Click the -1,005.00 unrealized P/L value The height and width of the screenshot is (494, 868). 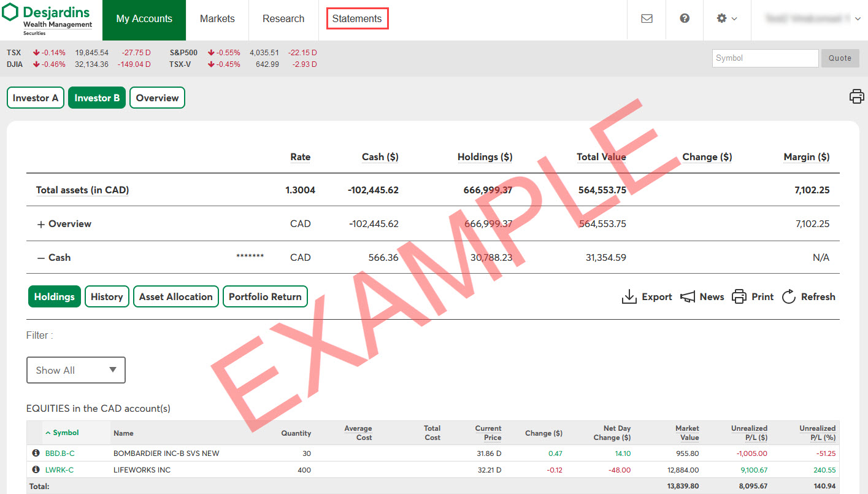pyautogui.click(x=751, y=453)
